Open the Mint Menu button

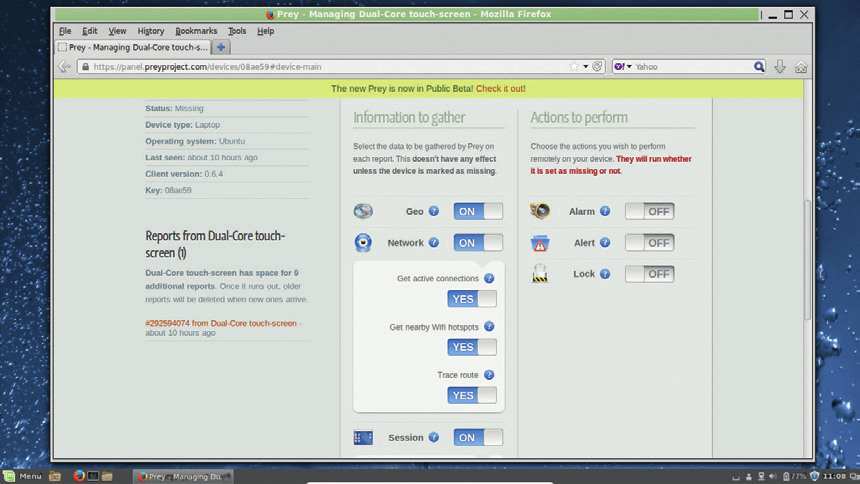[22, 476]
